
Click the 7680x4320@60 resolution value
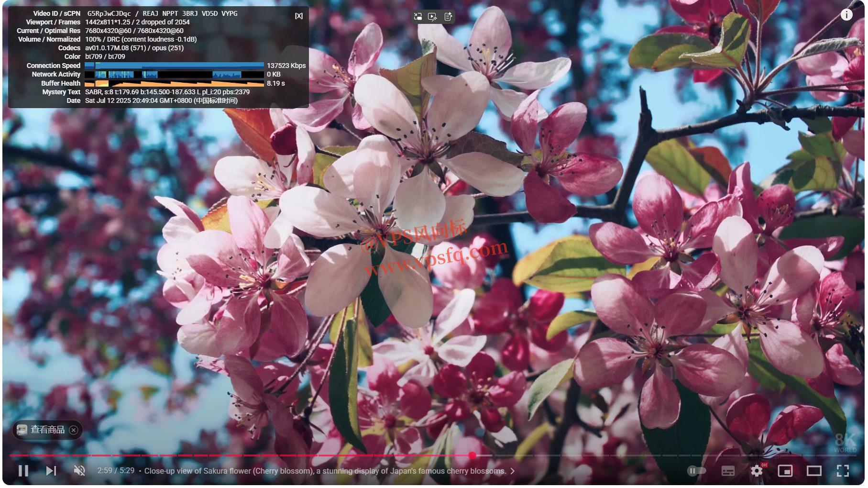click(x=134, y=31)
